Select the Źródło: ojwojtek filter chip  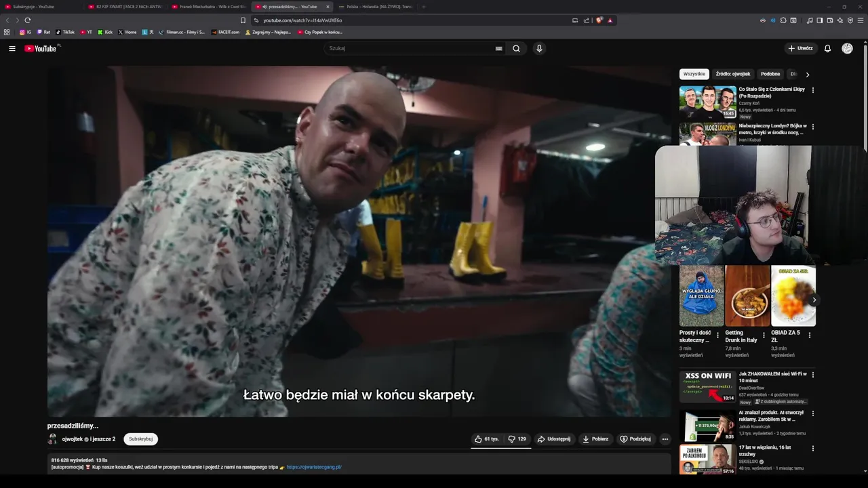coord(733,74)
